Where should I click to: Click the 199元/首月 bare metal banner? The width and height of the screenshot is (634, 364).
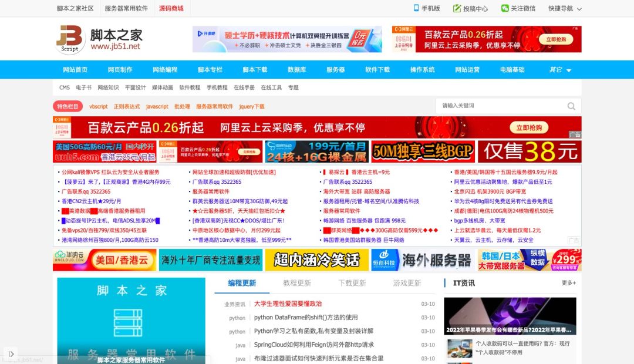pyautogui.click(x=316, y=151)
